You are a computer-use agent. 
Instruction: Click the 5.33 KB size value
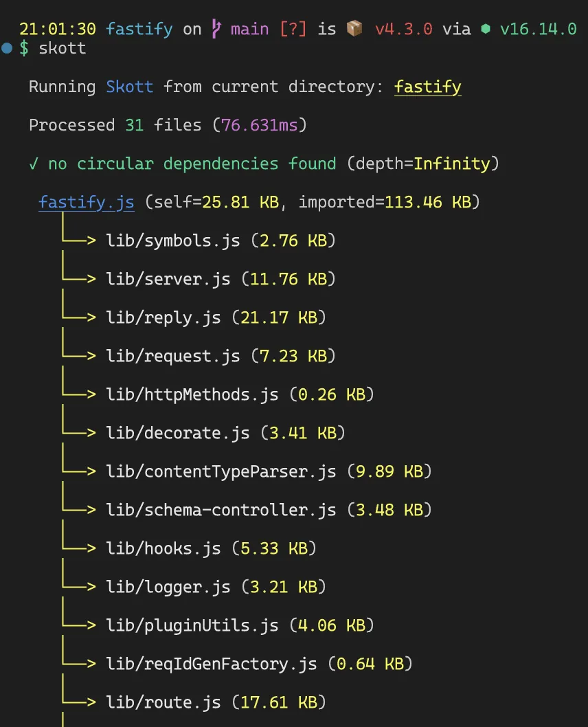click(x=274, y=548)
